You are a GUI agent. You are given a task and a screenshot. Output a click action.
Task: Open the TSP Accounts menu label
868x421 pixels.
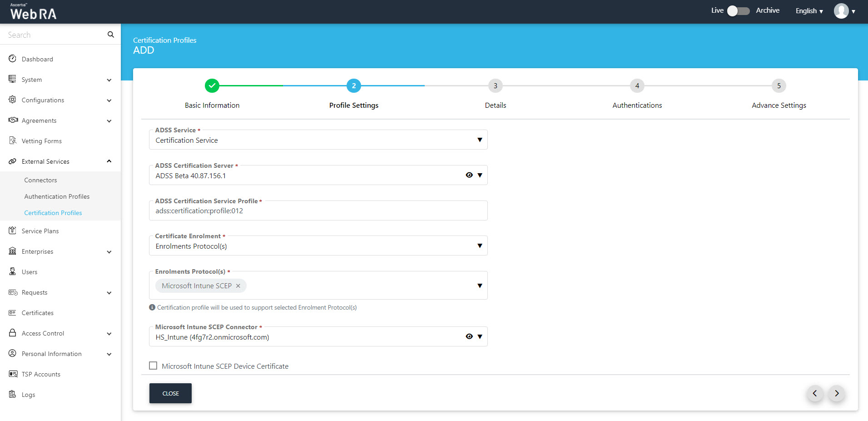(x=41, y=374)
